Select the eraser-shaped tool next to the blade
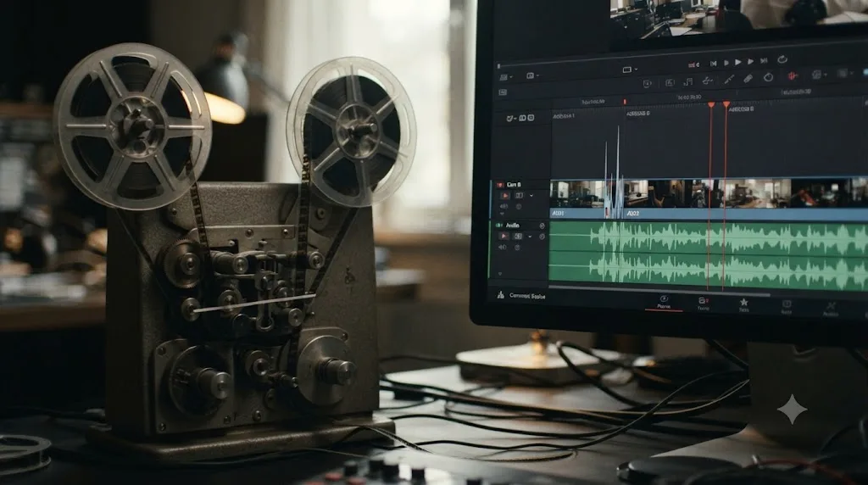 pos(748,79)
